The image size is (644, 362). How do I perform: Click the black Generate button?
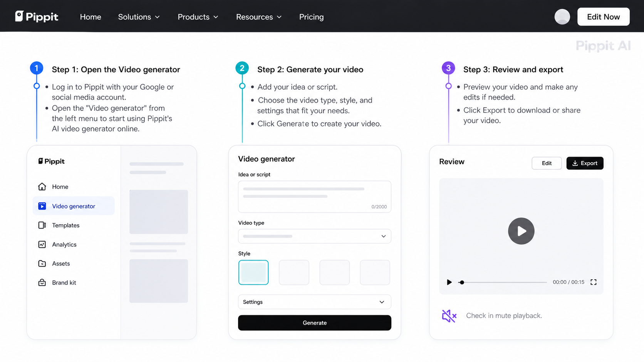pyautogui.click(x=315, y=323)
